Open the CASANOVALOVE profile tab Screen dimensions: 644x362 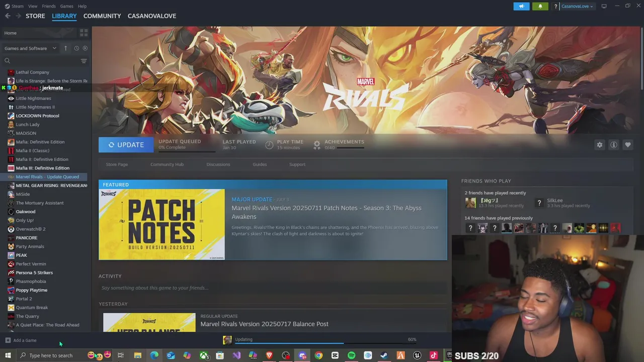coord(152,16)
